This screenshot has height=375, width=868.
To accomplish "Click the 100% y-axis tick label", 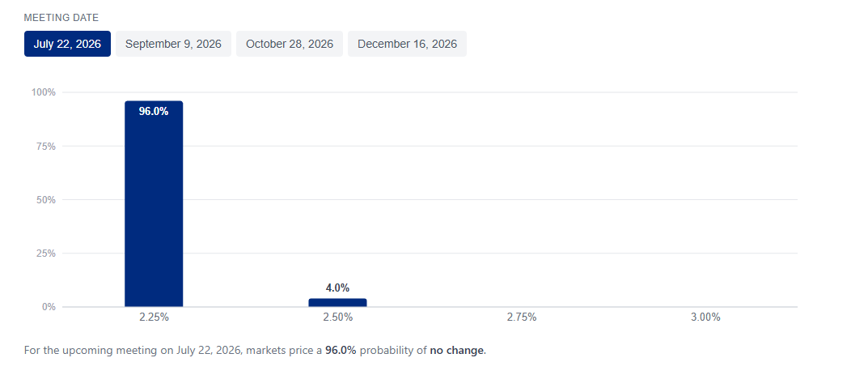I will pos(44,92).
